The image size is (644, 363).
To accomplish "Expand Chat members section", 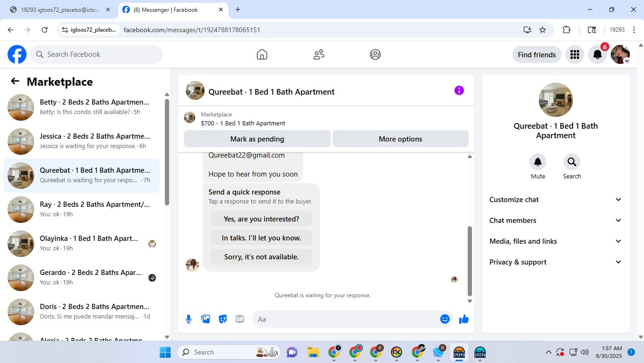I will (555, 221).
